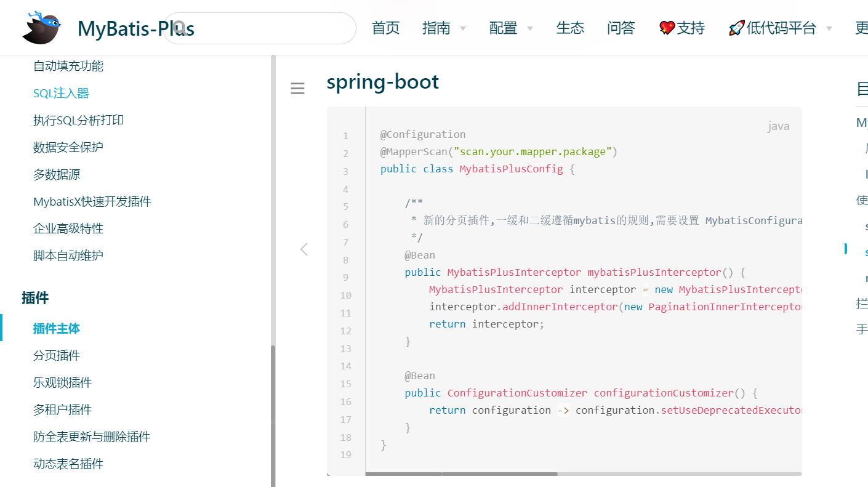Open the 生态 nav item

click(x=570, y=28)
